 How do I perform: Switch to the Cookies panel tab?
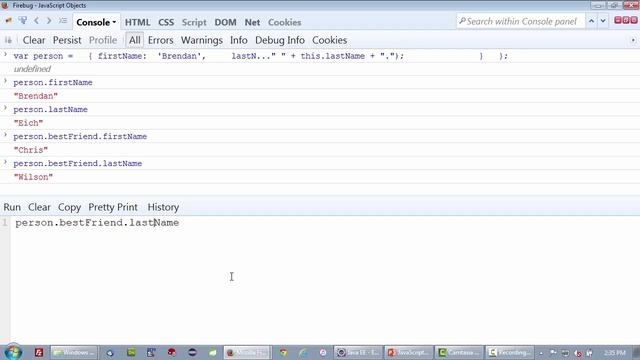(x=284, y=22)
